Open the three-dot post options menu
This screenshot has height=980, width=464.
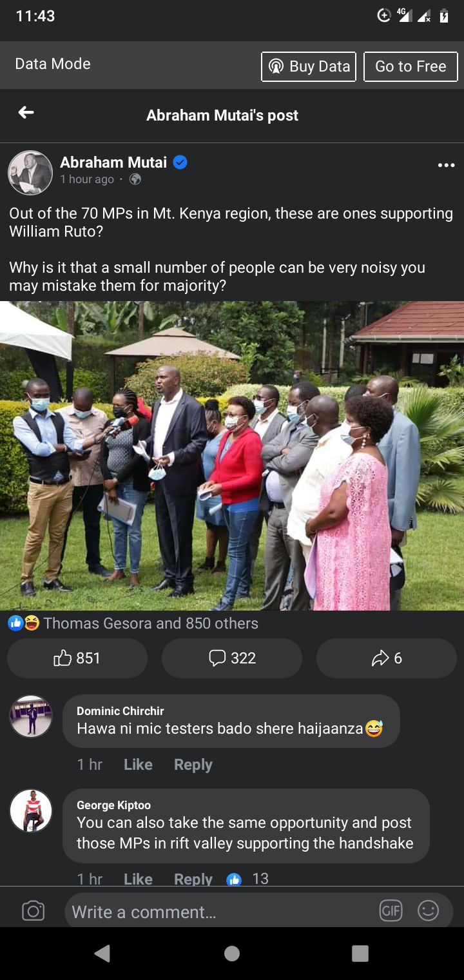446,166
